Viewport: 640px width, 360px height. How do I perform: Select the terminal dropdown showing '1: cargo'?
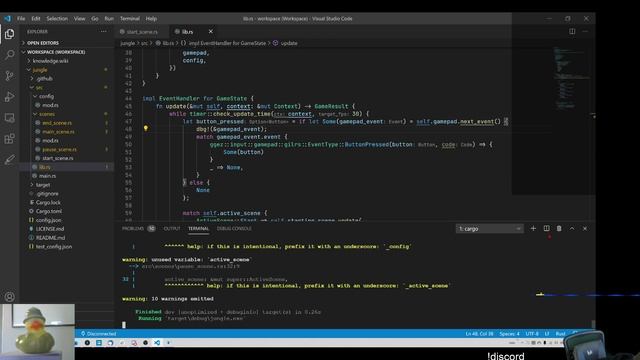(x=489, y=229)
